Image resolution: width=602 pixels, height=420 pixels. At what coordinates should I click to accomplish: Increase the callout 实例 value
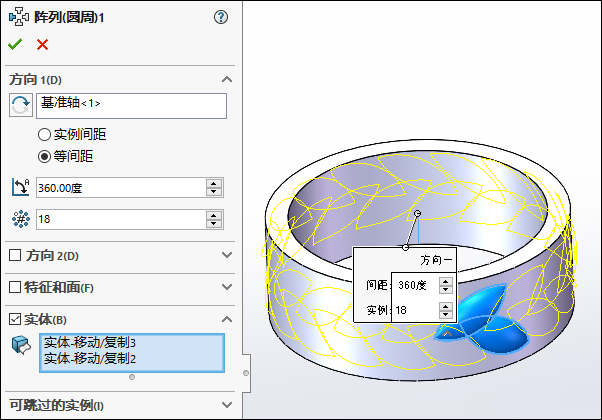click(445, 306)
